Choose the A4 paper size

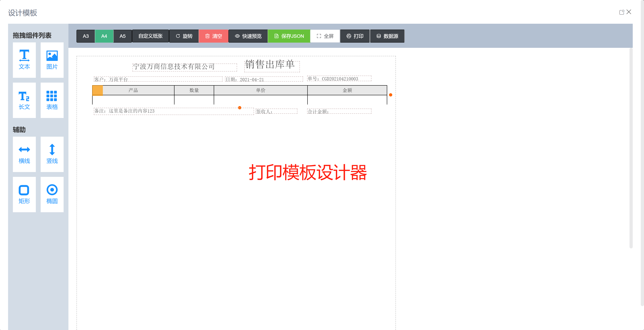(104, 36)
